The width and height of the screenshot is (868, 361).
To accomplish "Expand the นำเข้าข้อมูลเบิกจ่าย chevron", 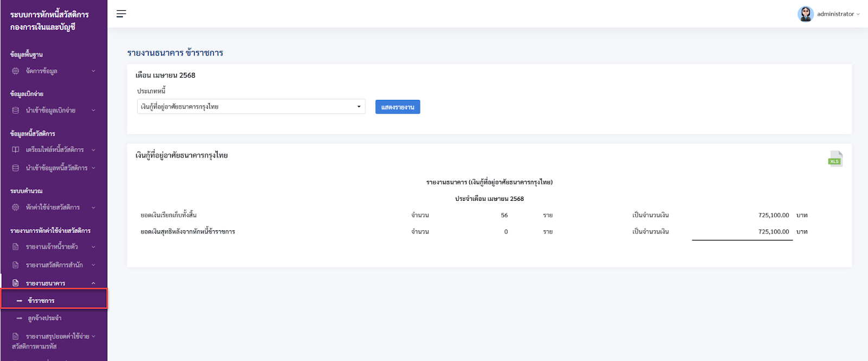I will (93, 110).
